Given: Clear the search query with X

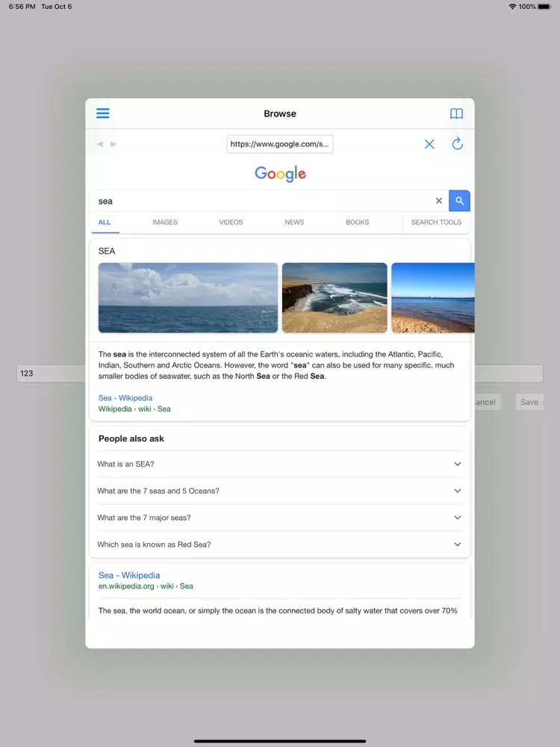Looking at the screenshot, I should pos(439,200).
